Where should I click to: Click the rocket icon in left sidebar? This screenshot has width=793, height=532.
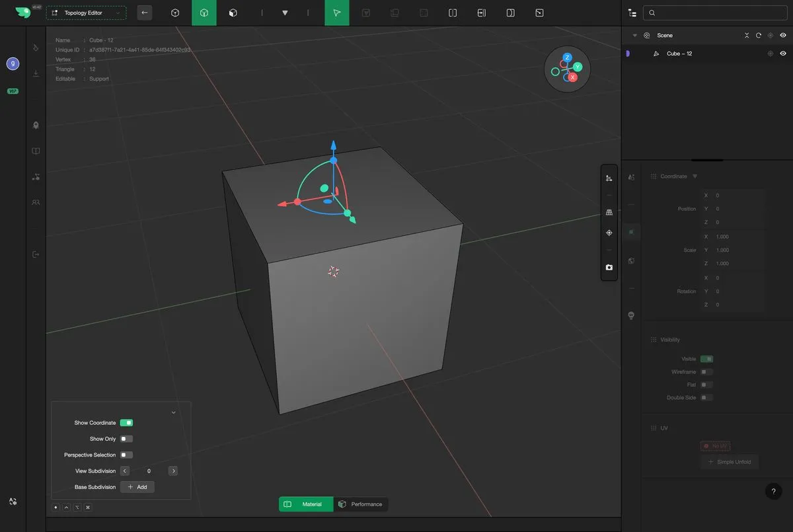coord(36,125)
